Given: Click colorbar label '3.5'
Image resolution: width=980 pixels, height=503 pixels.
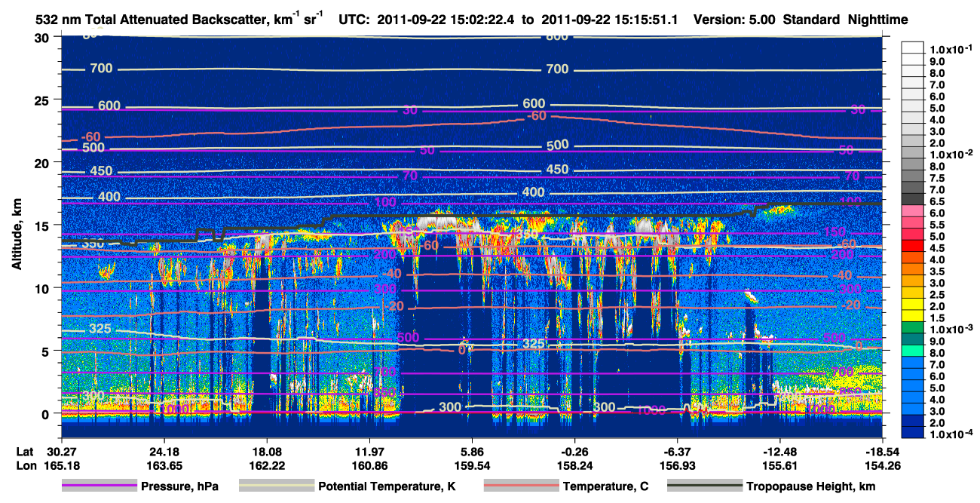Looking at the screenshot, I should point(936,271).
